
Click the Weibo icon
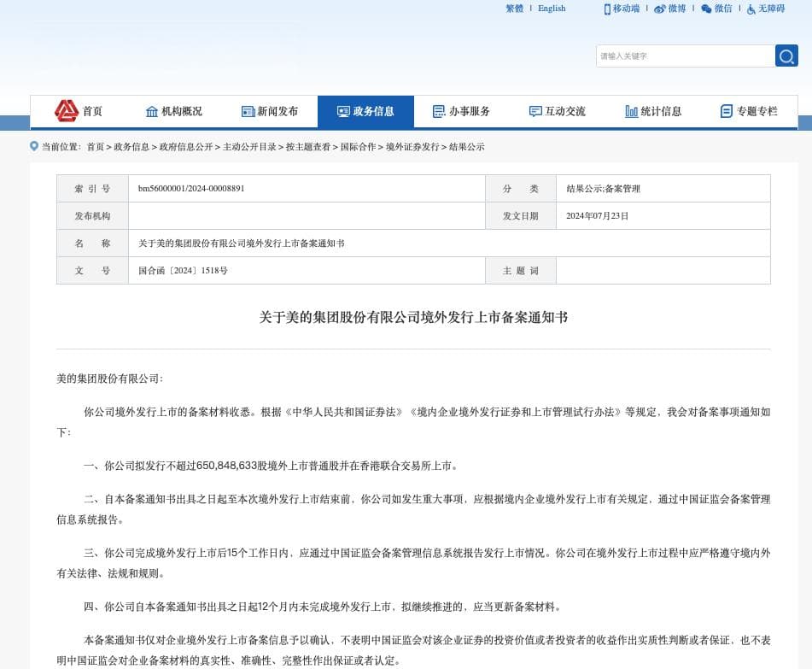click(660, 9)
